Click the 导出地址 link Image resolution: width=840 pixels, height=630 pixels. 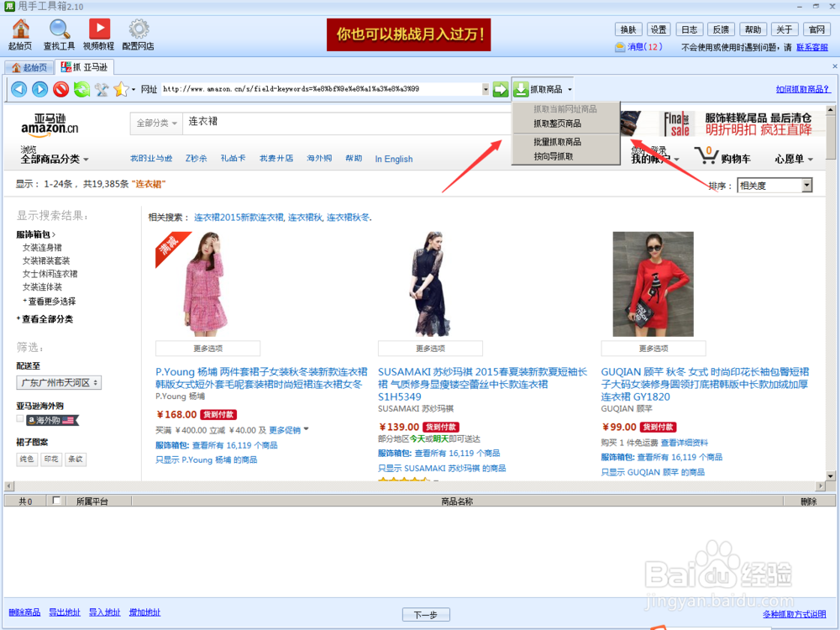65,612
